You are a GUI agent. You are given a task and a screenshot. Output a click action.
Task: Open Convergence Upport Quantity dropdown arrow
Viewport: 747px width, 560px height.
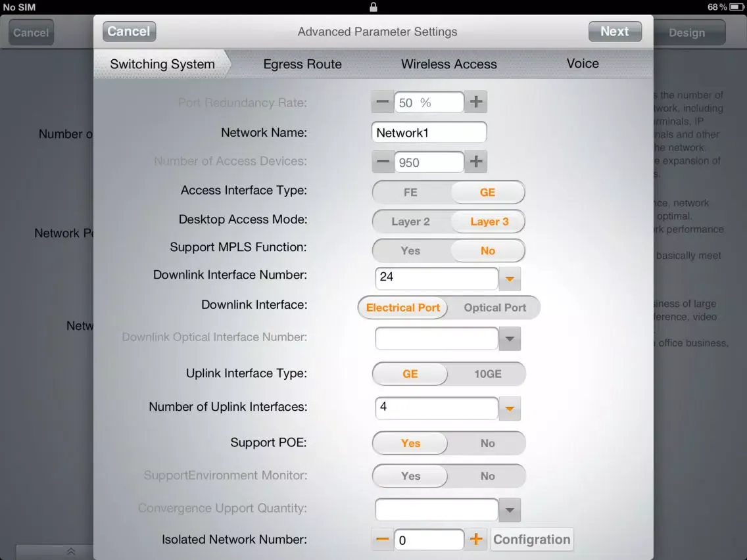(509, 509)
